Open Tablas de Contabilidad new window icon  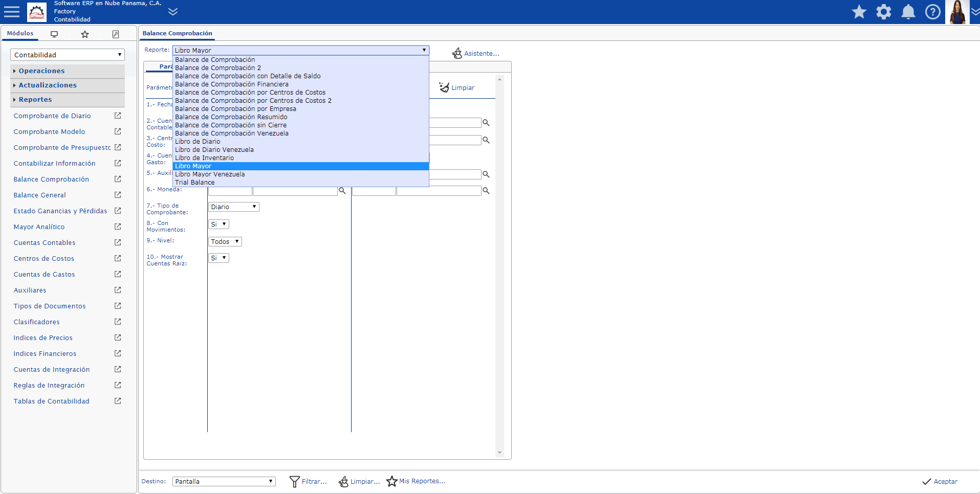tap(118, 401)
